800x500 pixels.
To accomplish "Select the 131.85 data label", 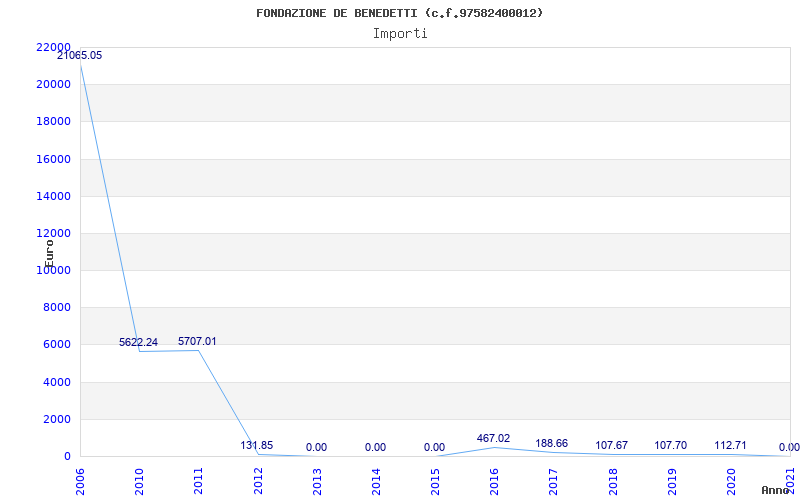I will [257, 445].
